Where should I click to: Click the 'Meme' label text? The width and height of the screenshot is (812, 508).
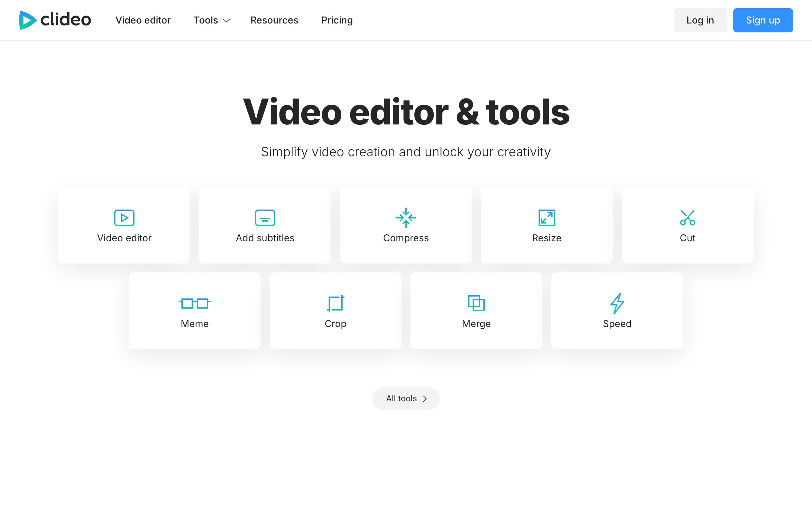click(x=195, y=324)
